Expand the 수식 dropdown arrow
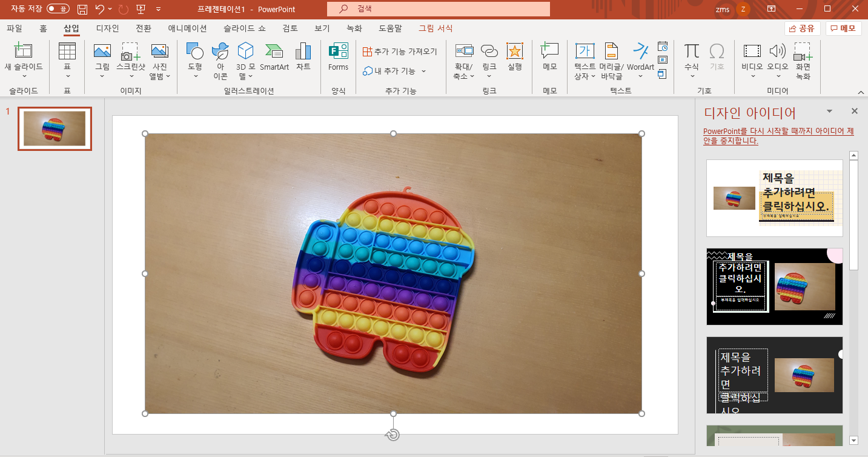The height and width of the screenshot is (457, 868). pos(691,76)
